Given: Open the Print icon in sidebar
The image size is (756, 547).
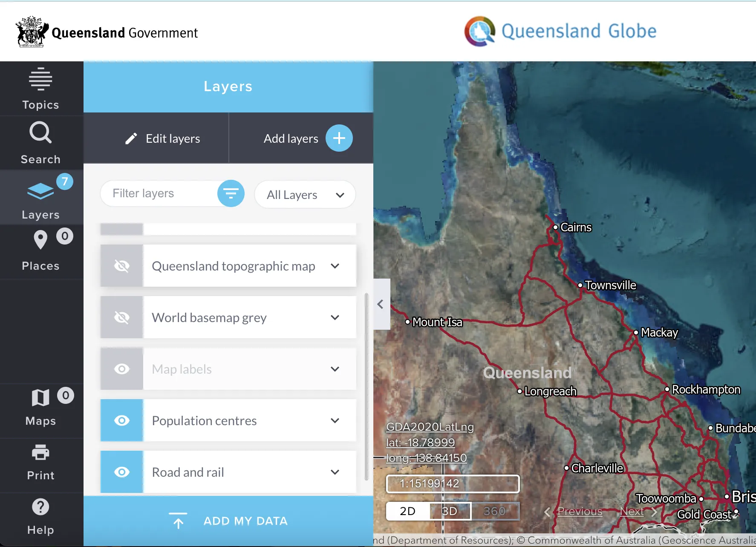Looking at the screenshot, I should coord(40,452).
